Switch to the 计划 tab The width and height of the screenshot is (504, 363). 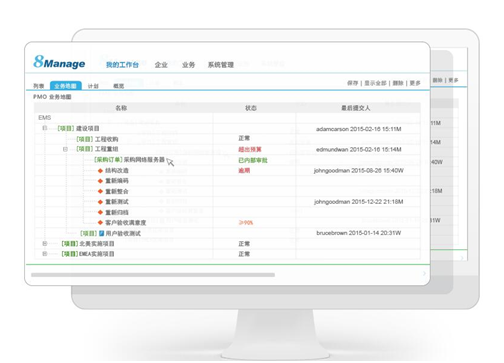pos(93,86)
